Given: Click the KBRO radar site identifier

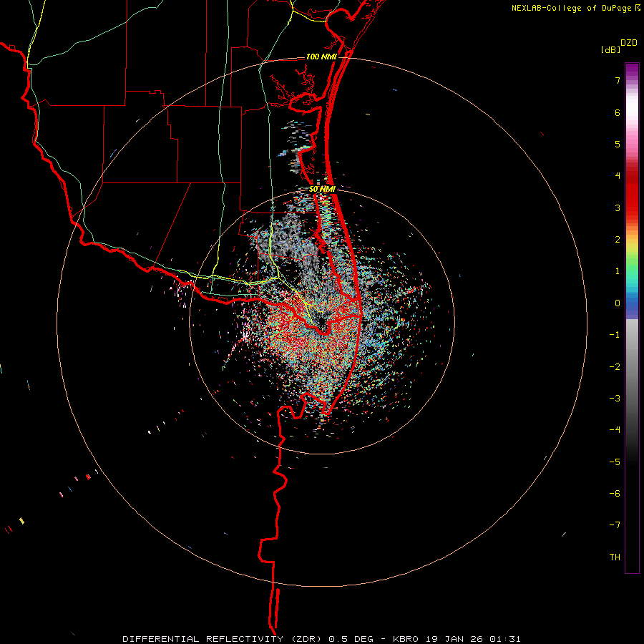Looking at the screenshot, I should click(x=406, y=639).
